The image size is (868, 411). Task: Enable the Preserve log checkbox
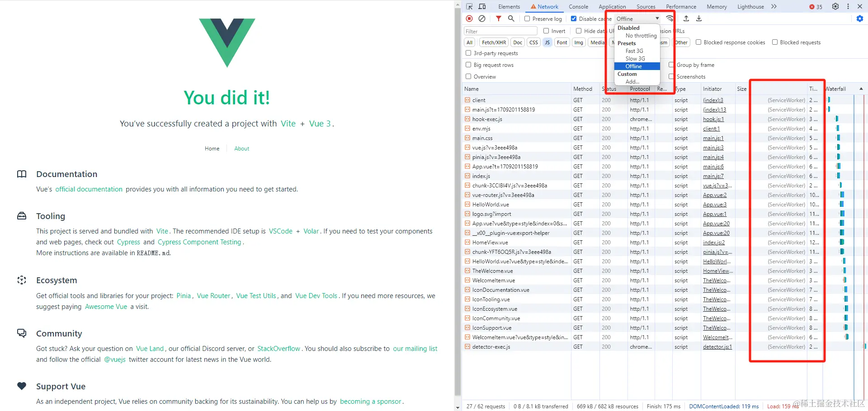(x=527, y=19)
